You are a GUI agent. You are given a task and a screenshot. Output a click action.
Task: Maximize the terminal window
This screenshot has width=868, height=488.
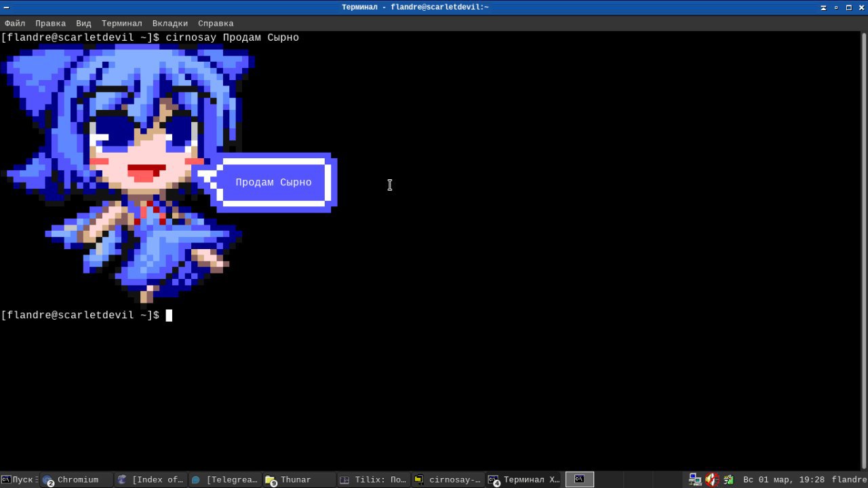(848, 7)
